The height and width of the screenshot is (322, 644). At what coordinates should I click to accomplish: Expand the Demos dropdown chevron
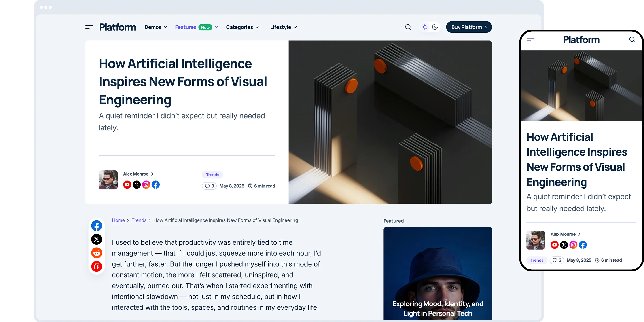[x=165, y=27]
